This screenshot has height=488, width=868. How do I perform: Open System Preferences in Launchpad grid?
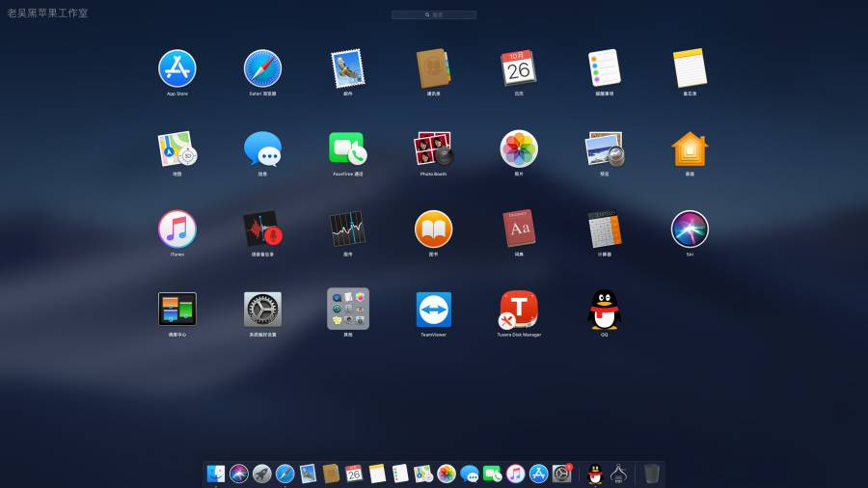click(262, 310)
